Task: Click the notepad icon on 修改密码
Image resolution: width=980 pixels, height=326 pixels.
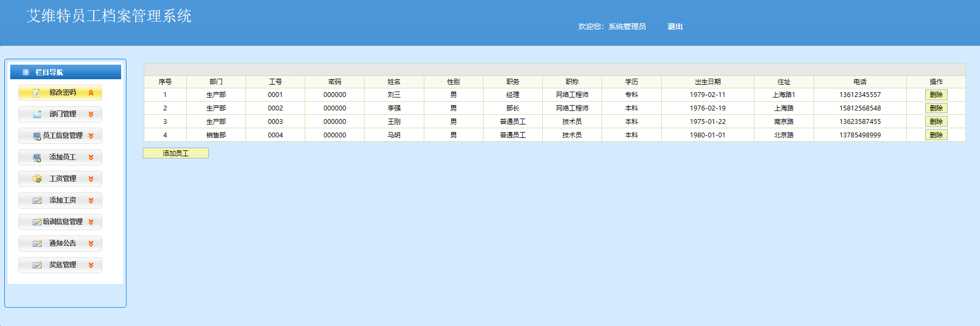Action: [x=37, y=93]
